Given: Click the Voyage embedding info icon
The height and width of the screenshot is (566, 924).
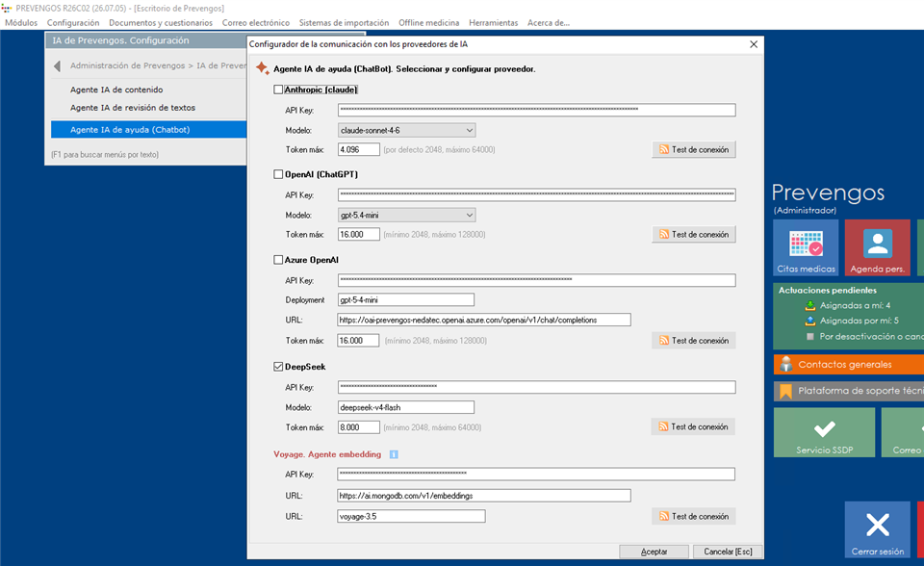Looking at the screenshot, I should pyautogui.click(x=394, y=454).
